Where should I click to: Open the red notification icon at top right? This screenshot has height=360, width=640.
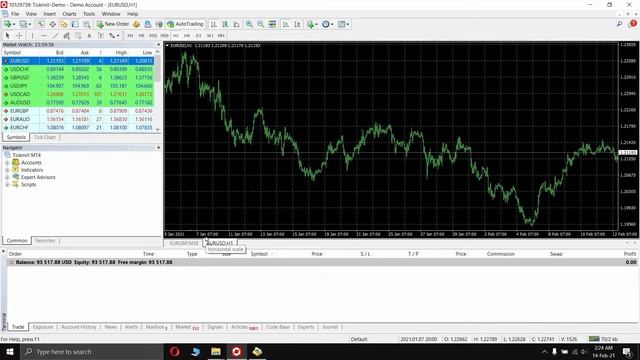(x=633, y=24)
